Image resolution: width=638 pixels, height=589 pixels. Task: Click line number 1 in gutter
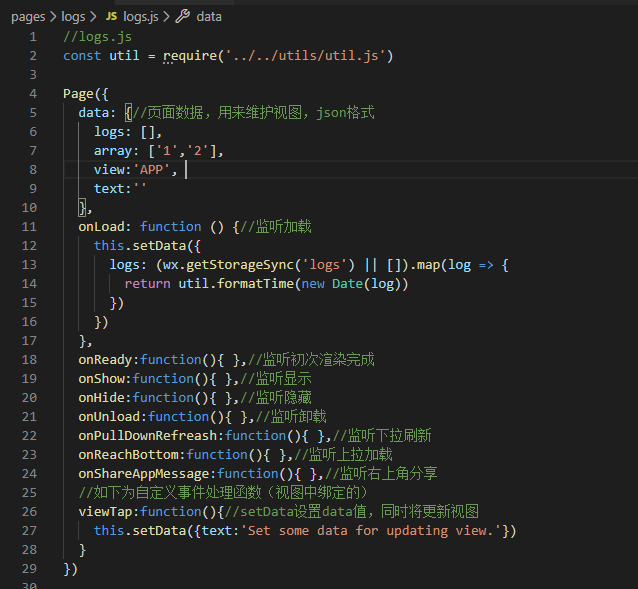pos(33,37)
